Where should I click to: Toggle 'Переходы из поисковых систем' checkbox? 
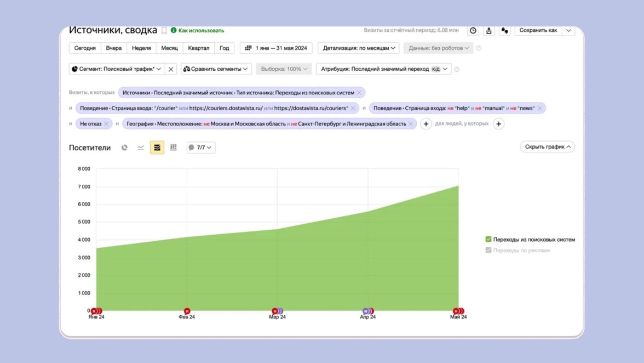tap(488, 239)
